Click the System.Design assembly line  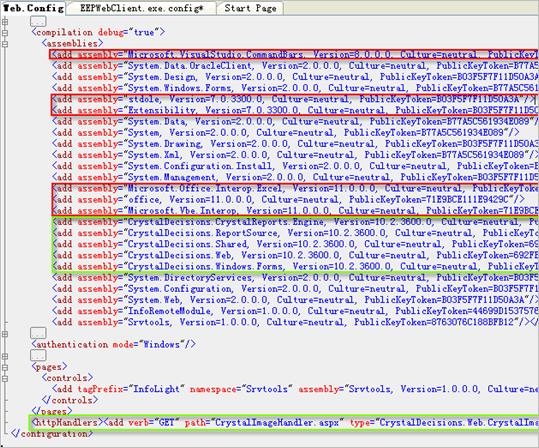pos(295,77)
